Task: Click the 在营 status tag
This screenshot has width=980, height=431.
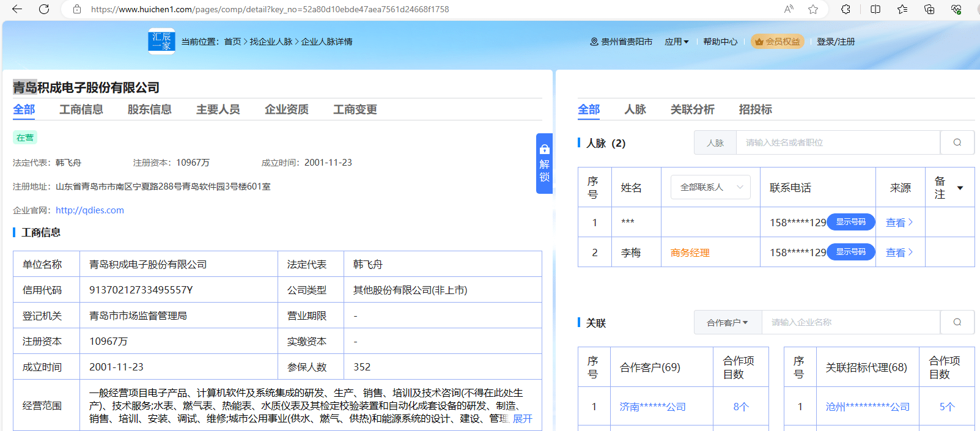Action: (x=25, y=138)
